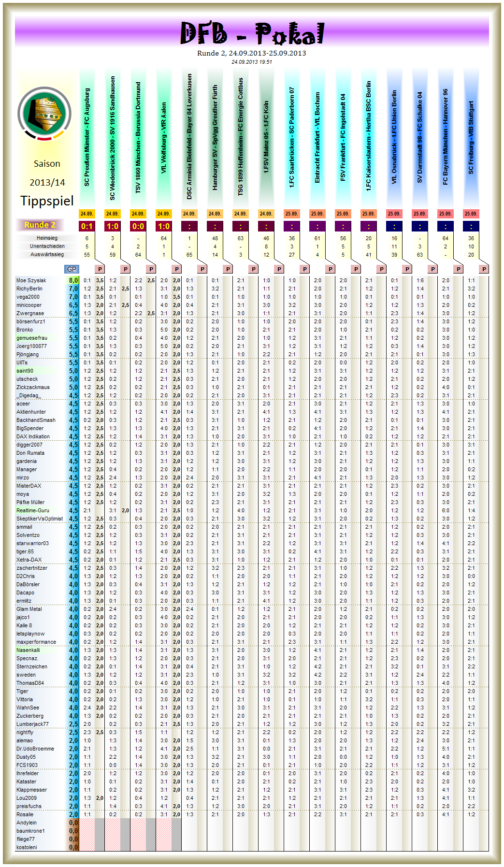Select player name Realtime-Guru

tap(33, 510)
